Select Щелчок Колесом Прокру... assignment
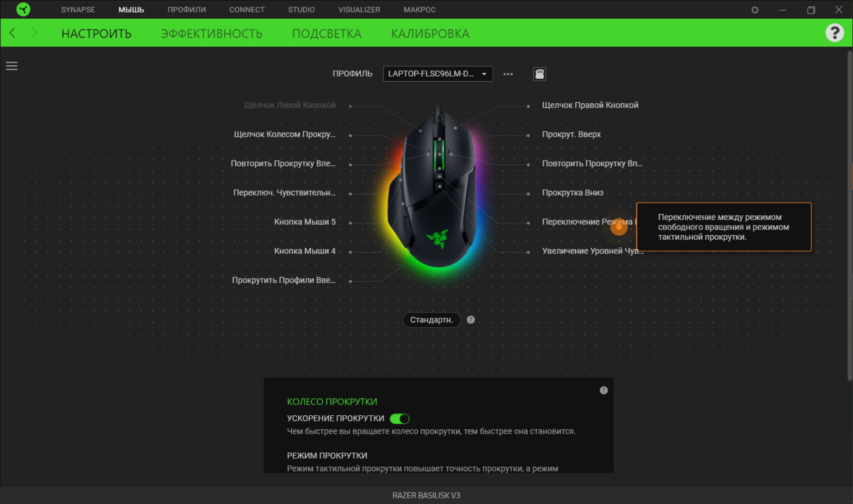The image size is (853, 504). coord(285,134)
